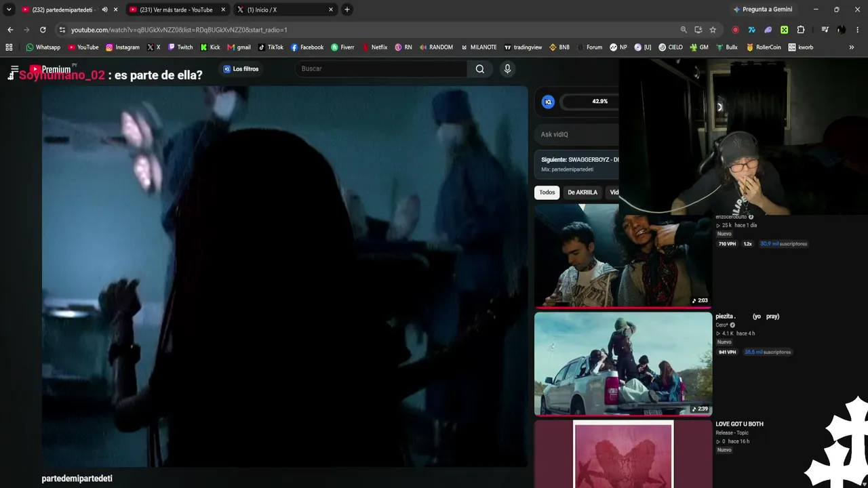The width and height of the screenshot is (868, 488).
Task: Bookmark this page with the star icon
Action: pos(713,30)
